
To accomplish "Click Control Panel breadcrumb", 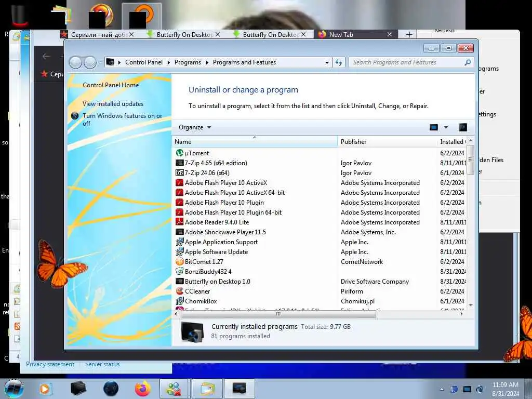I will pos(144,62).
